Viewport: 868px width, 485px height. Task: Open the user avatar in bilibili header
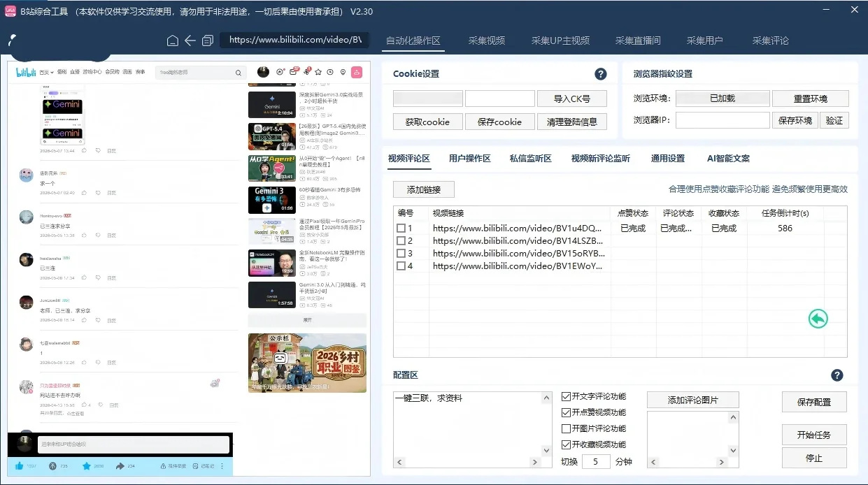coord(264,72)
